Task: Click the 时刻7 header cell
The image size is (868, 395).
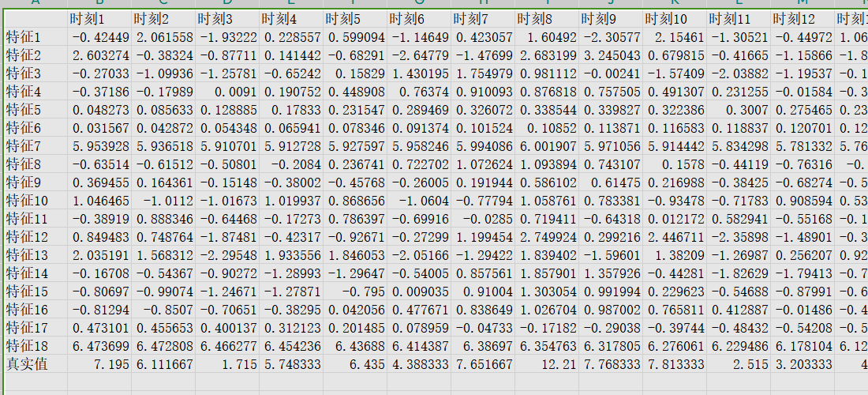Action: coord(483,20)
